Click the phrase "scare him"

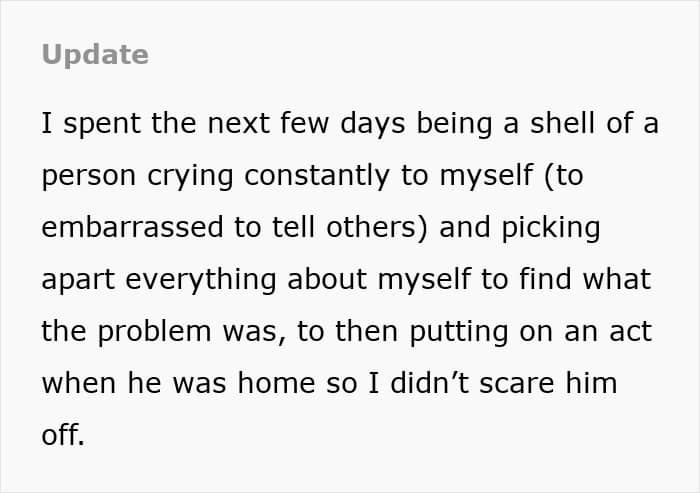point(548,383)
